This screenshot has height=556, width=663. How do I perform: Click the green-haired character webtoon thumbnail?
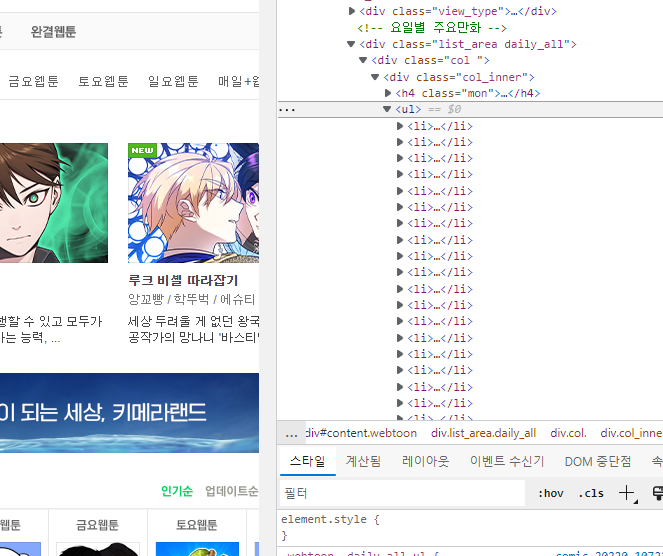tap(54, 203)
